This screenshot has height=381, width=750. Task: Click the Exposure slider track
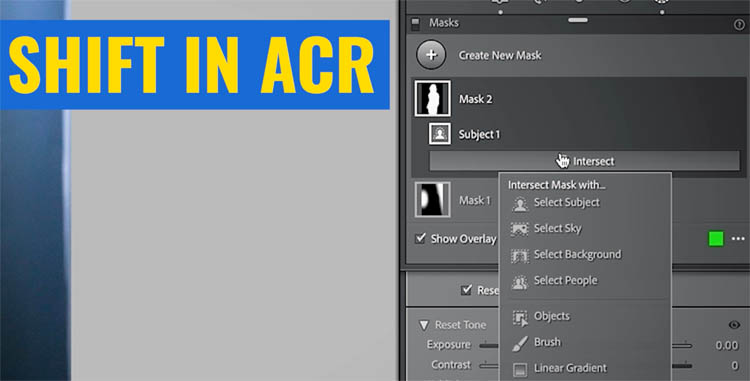(x=586, y=345)
